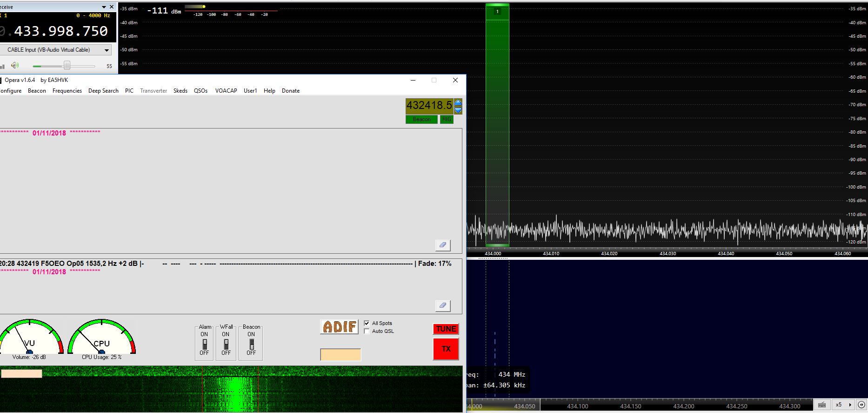Click the audio level bars icon
868x413 pixels.
click(x=3, y=66)
